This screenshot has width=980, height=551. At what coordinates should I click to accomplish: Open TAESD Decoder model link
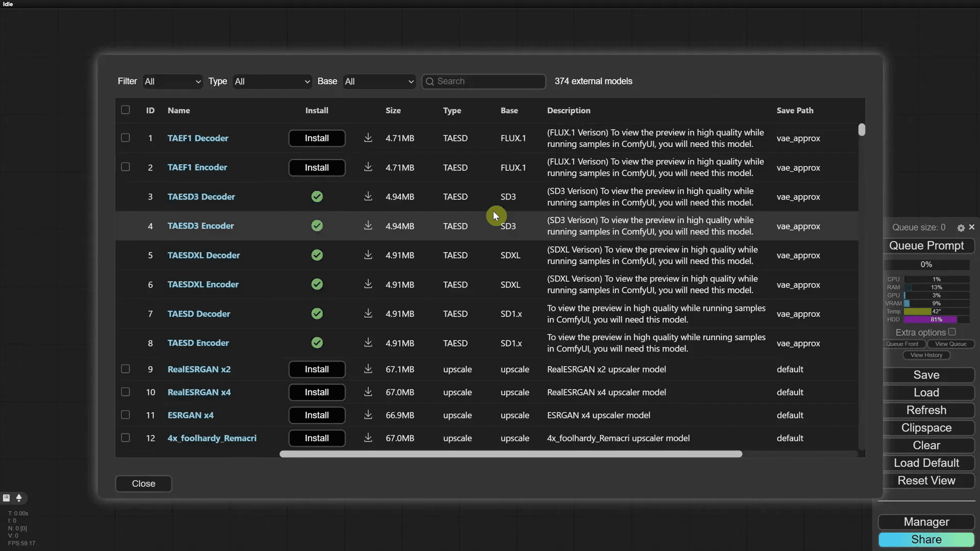point(199,314)
